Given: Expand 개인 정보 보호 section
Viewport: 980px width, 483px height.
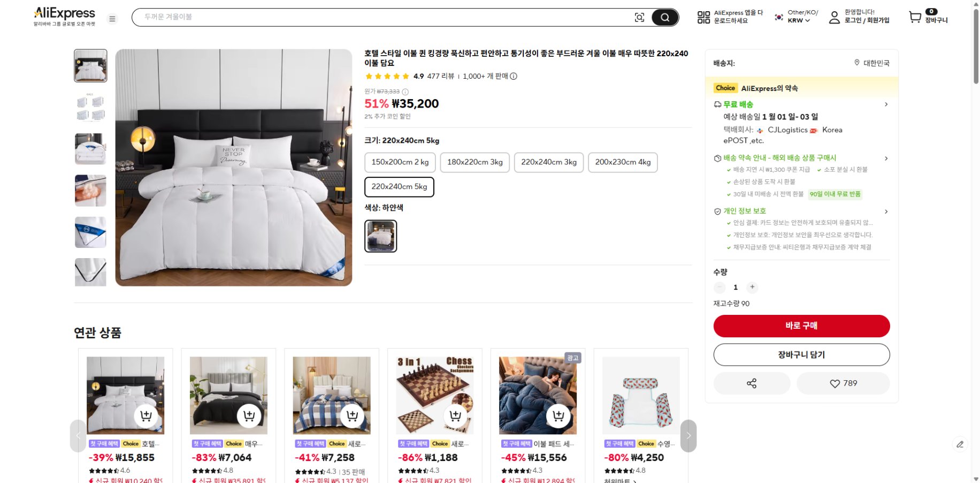Looking at the screenshot, I should pos(886,212).
